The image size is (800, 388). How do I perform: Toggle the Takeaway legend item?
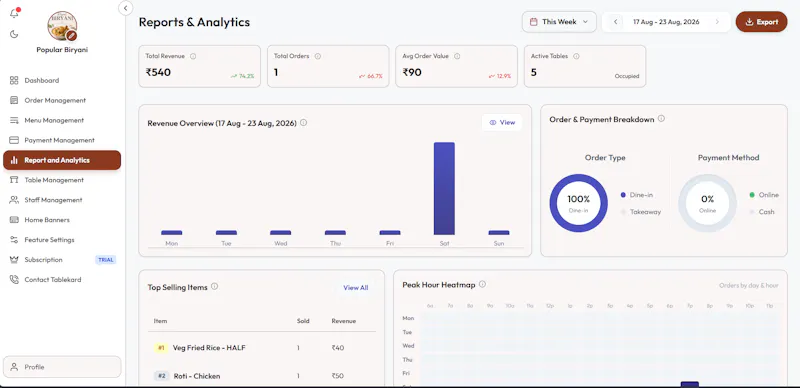point(641,212)
